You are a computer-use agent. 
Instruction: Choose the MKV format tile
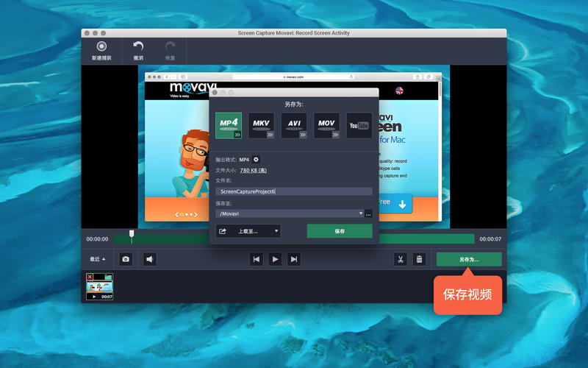[261, 125]
